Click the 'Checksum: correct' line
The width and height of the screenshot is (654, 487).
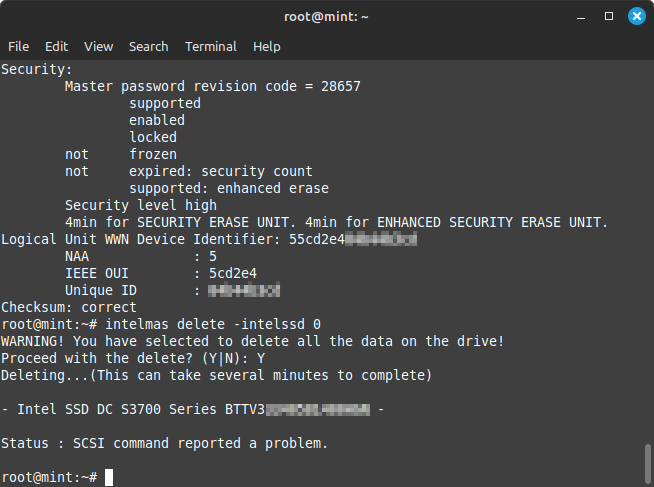(68, 308)
